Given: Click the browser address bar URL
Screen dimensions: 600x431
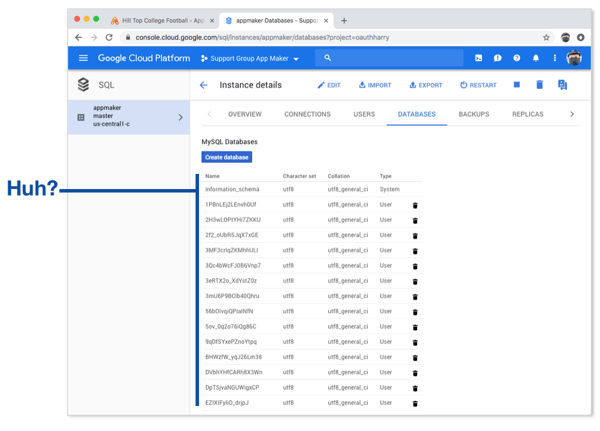Looking at the screenshot, I should click(262, 38).
